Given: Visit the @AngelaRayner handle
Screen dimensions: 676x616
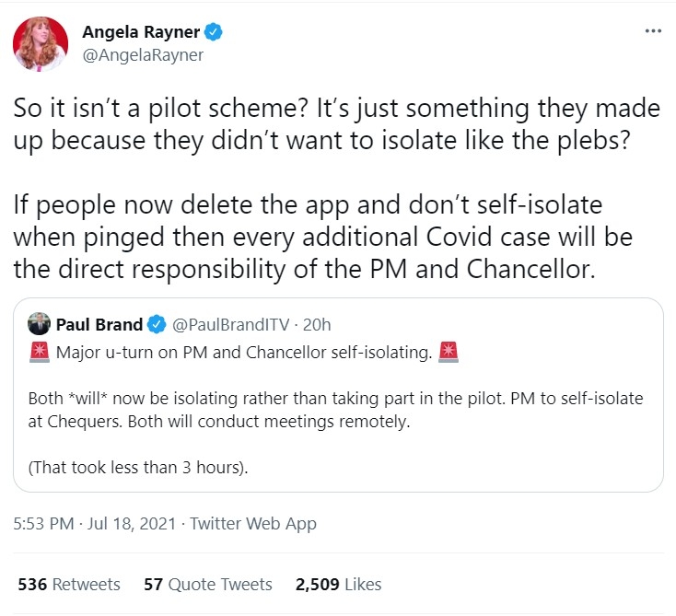Looking at the screenshot, I should click(143, 54).
